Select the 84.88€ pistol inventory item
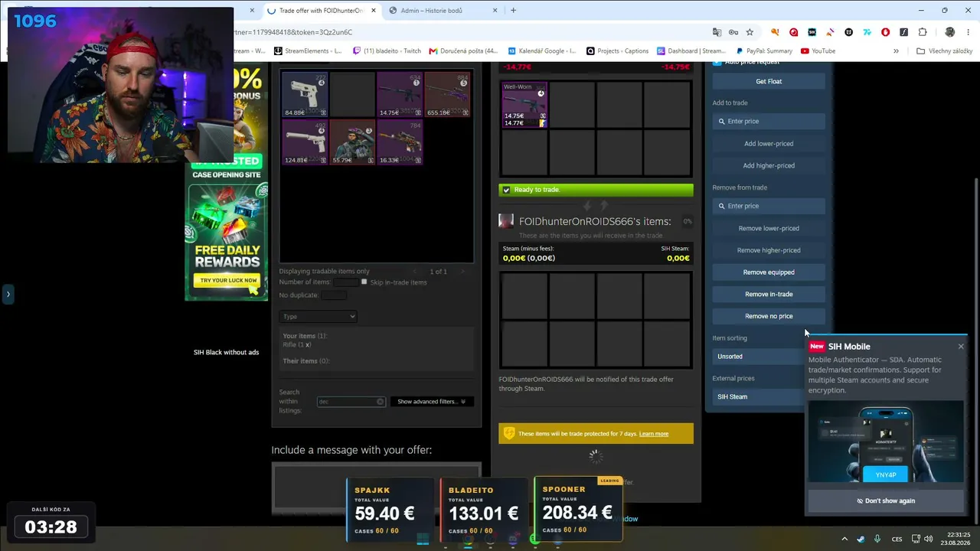Image resolution: width=980 pixels, height=551 pixels. (x=305, y=95)
